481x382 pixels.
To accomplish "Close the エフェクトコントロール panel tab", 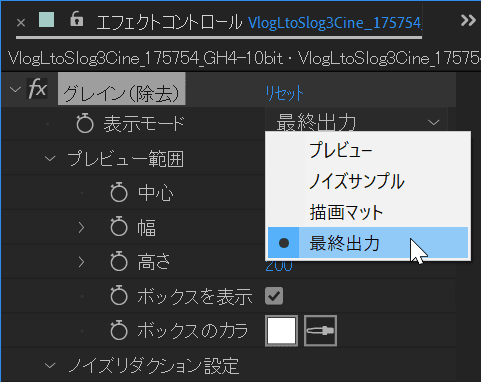I will [21, 23].
